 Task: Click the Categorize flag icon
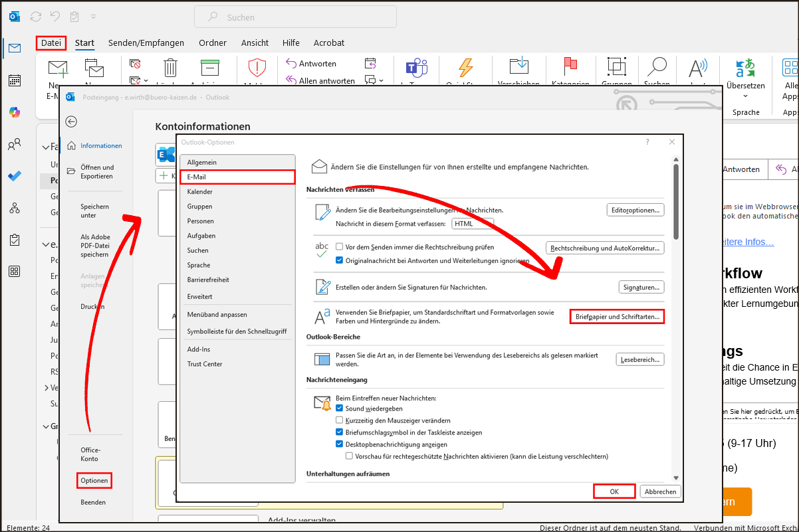point(570,67)
